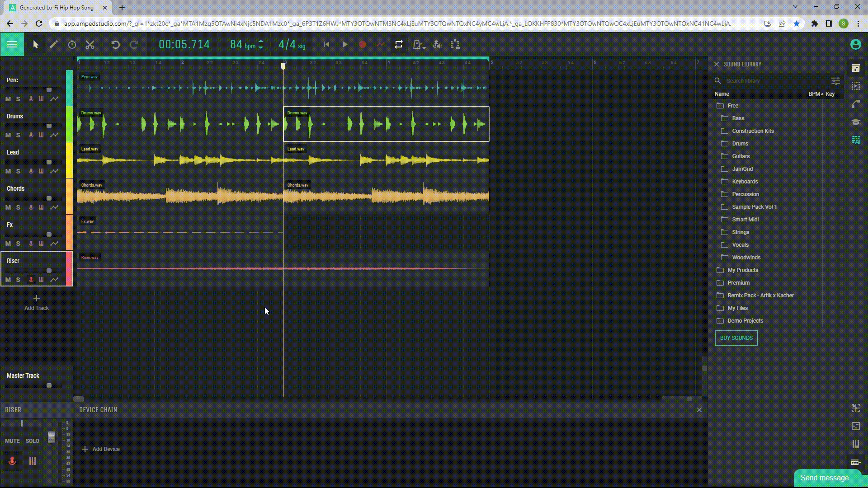Screen dimensions: 868x488
Task: Solo the Lead track using S button
Action: (x=19, y=171)
